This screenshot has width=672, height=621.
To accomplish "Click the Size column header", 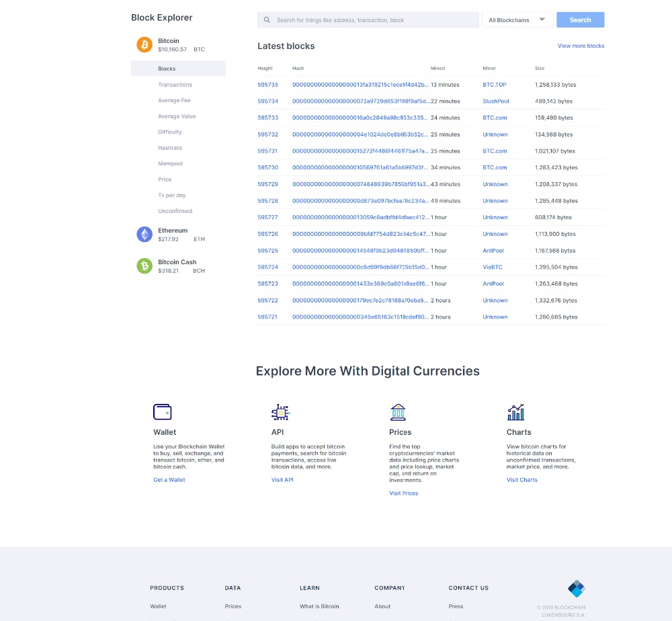I will click(x=540, y=69).
